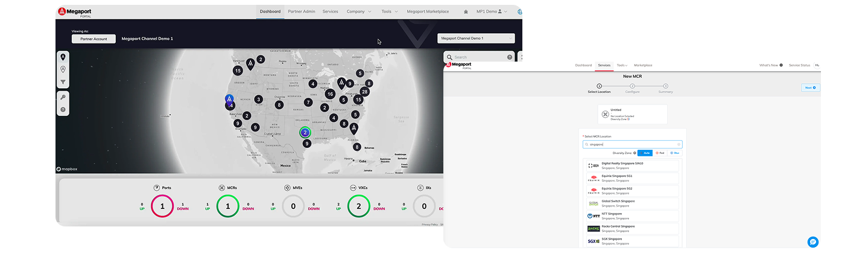This screenshot has height=253, width=868.
Task: Click the bug report icon in top bar
Action: (x=465, y=11)
